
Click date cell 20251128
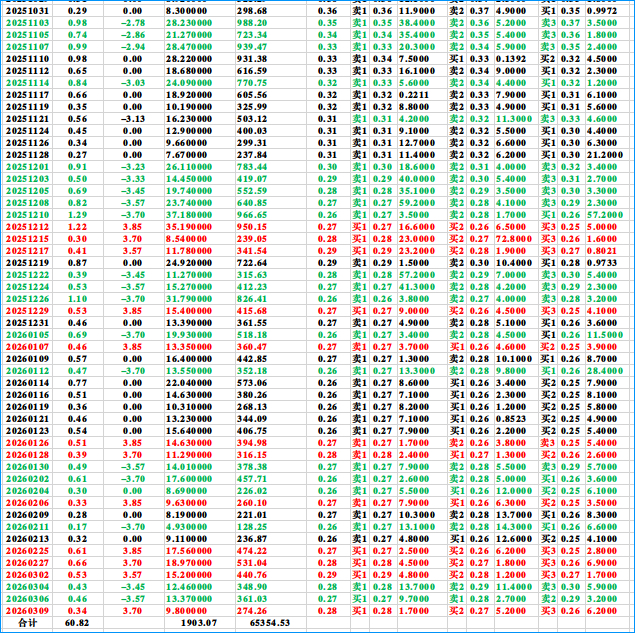(27, 155)
